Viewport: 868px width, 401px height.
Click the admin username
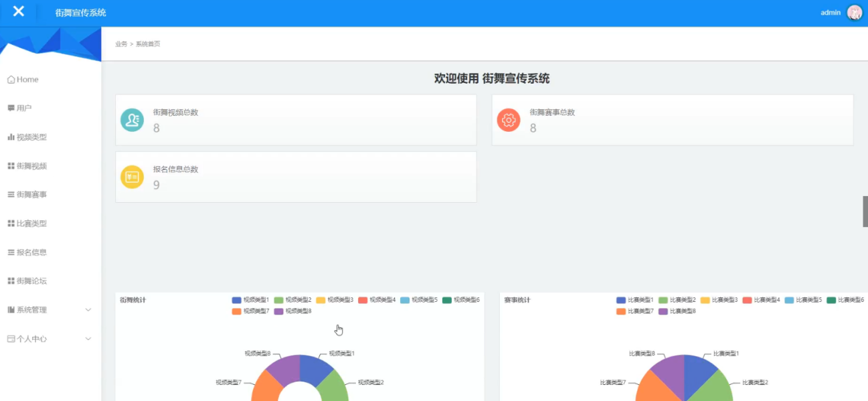click(x=831, y=13)
